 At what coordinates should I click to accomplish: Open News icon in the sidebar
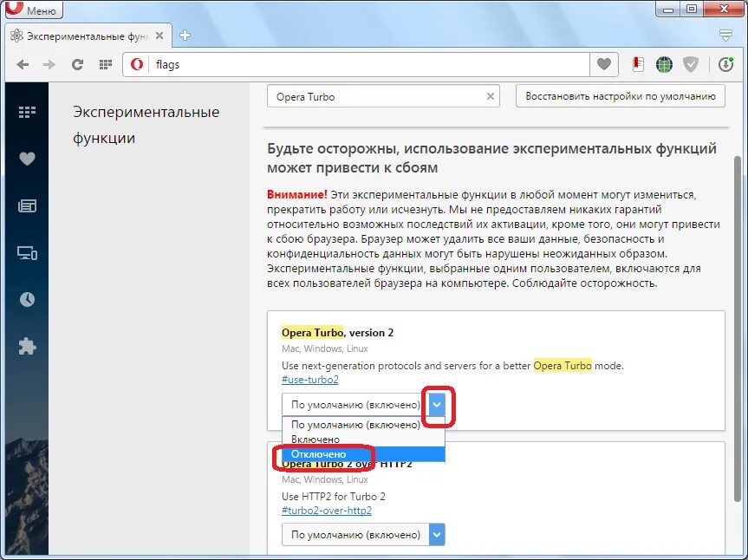click(27, 205)
